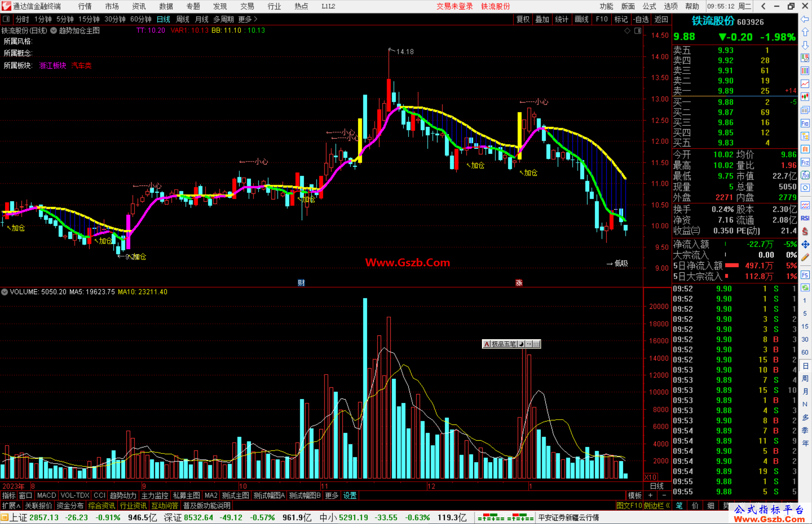Screen dimensions: 812x524
Task: Click the 涨 marker on the chart timeline
Action: [519, 283]
